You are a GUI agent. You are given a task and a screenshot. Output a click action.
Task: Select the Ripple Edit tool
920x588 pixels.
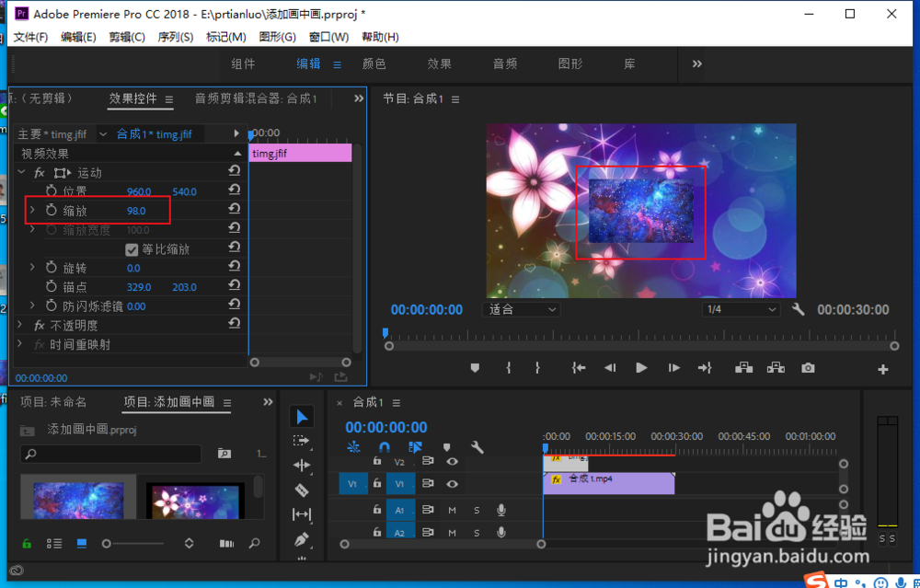[x=302, y=466]
